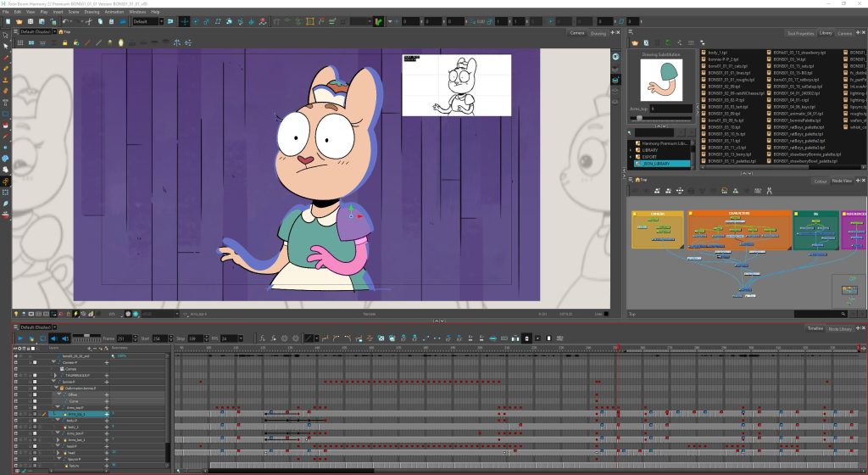The width and height of the screenshot is (868, 475).
Task: Expand the LIBRARY folder arrow in Library
Action: (631, 150)
